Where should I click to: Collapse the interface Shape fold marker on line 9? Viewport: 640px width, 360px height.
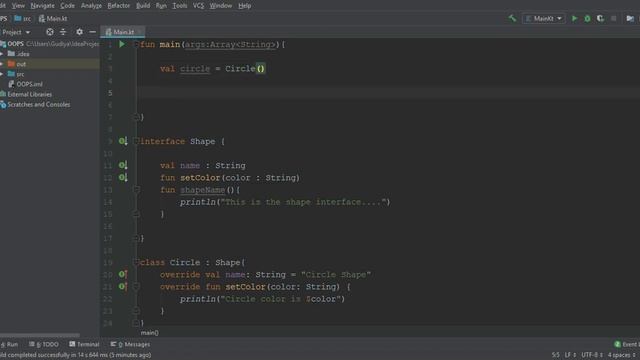click(136, 141)
